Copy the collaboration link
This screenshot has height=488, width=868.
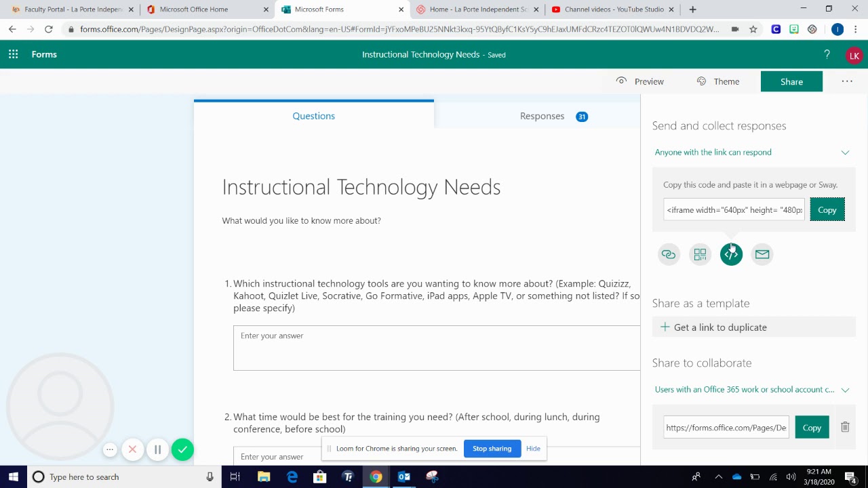tap(812, 428)
